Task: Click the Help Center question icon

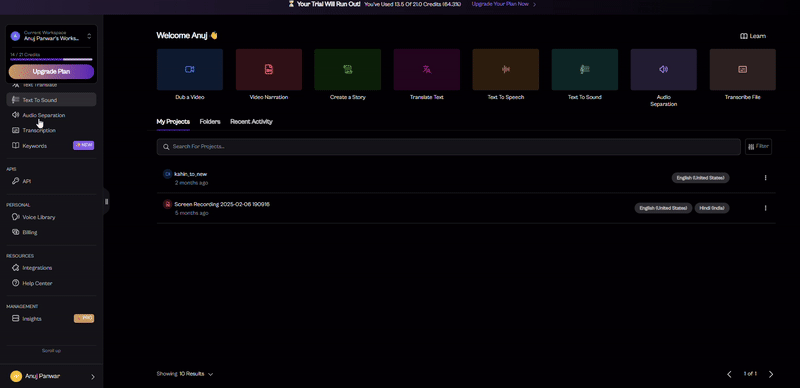Action: (x=15, y=283)
